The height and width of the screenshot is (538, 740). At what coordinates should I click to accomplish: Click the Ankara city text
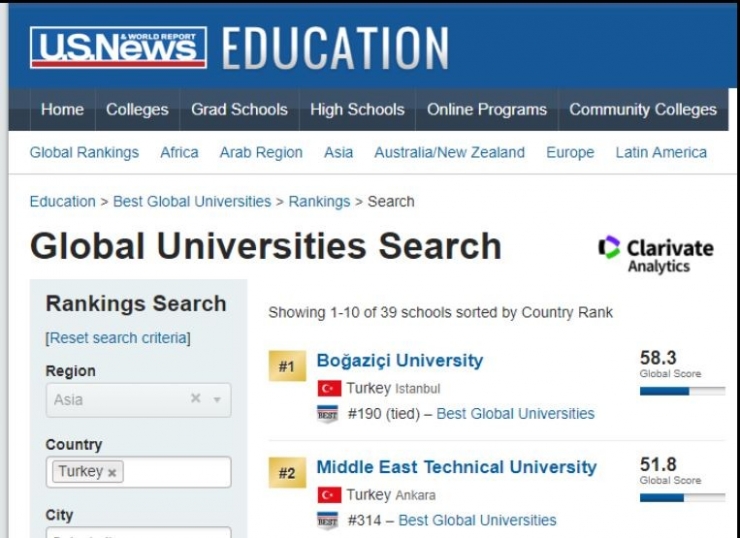415,496
